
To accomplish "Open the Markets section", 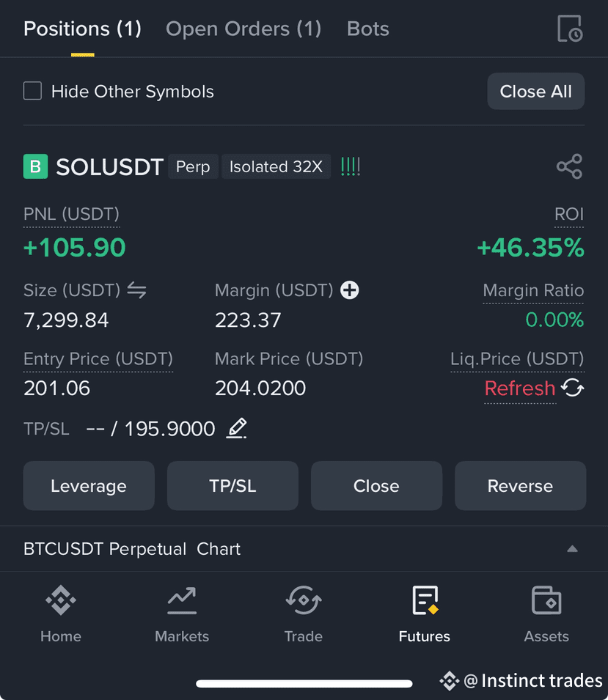I will [x=182, y=614].
